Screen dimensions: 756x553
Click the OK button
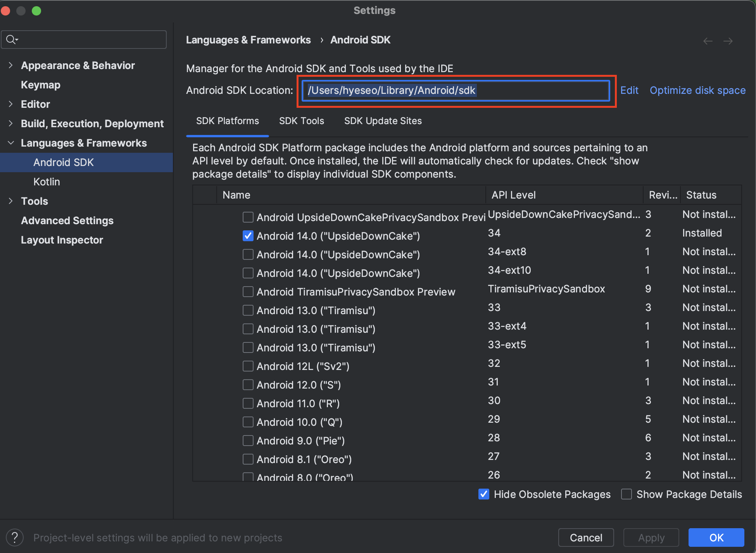coord(716,537)
